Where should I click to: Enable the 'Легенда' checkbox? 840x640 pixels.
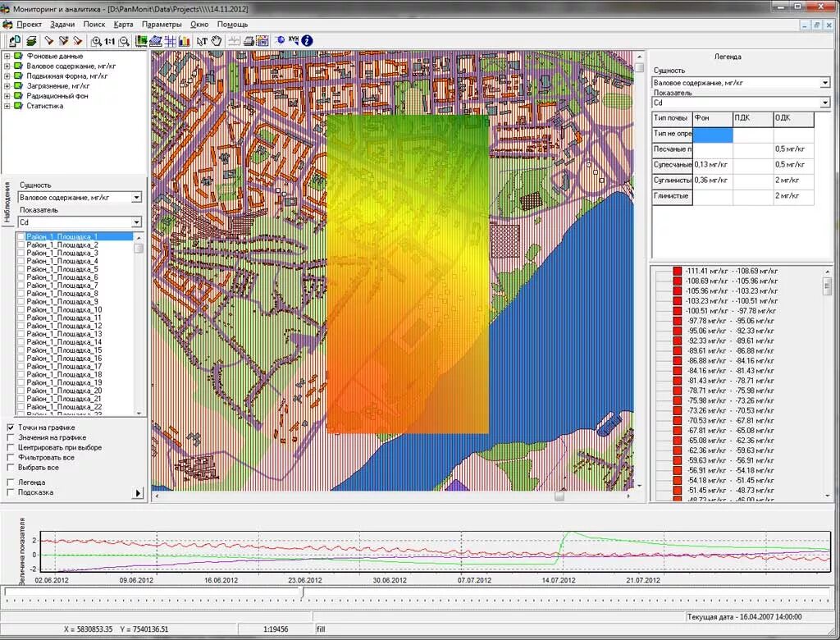point(11,482)
